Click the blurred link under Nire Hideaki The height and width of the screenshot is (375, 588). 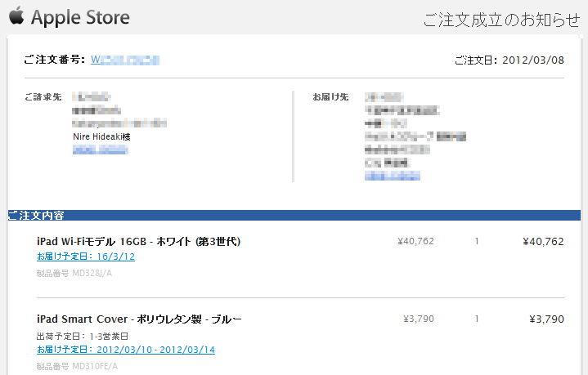tap(100, 150)
